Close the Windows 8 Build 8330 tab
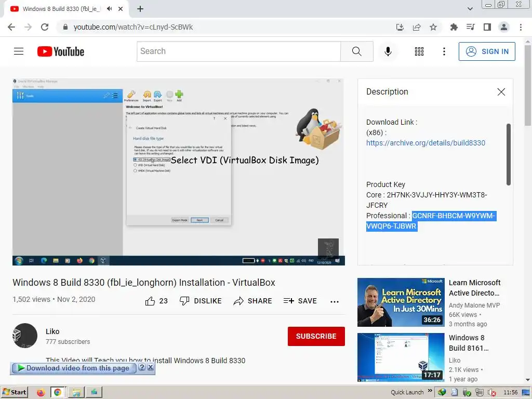Viewport: 532px width, 399px height. [x=121, y=9]
